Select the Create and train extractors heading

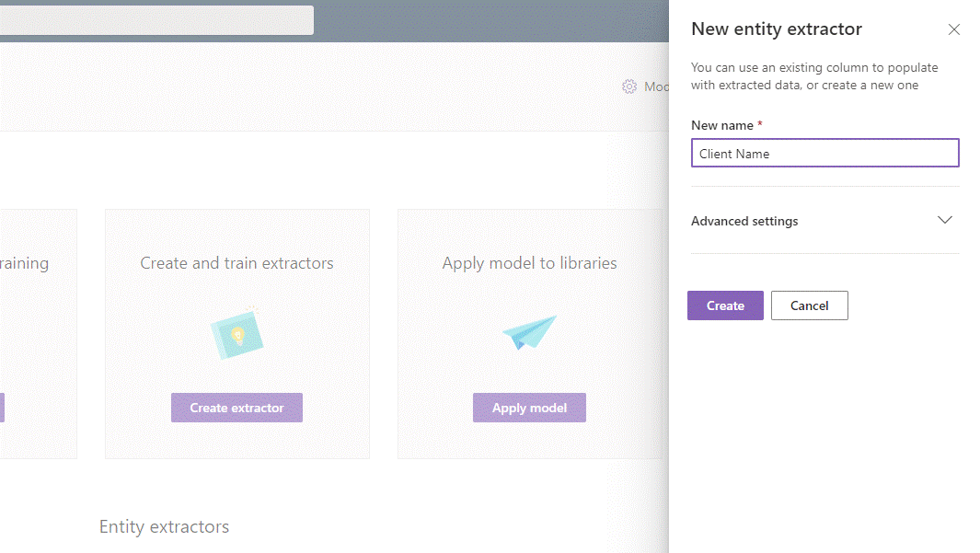coord(236,263)
